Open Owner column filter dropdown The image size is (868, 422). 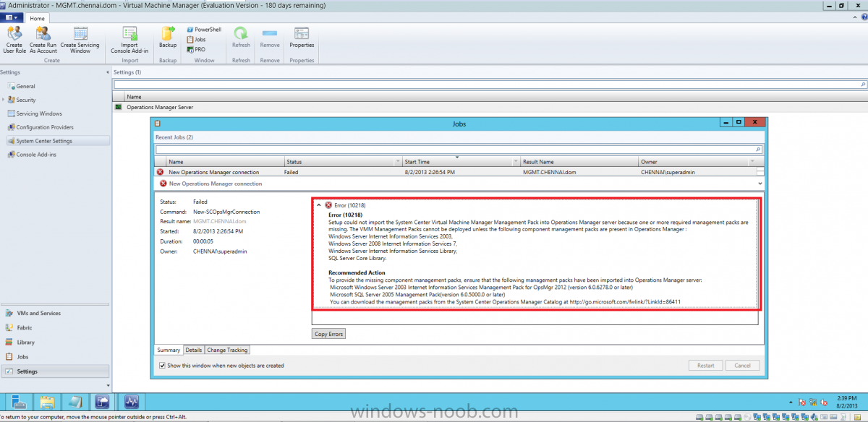(x=752, y=162)
